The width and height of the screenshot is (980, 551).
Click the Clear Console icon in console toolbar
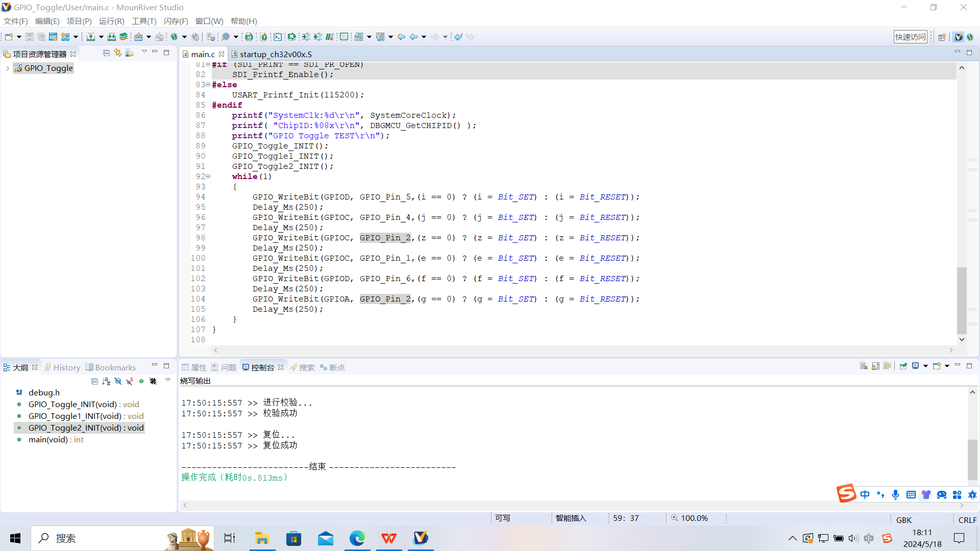[x=864, y=366]
